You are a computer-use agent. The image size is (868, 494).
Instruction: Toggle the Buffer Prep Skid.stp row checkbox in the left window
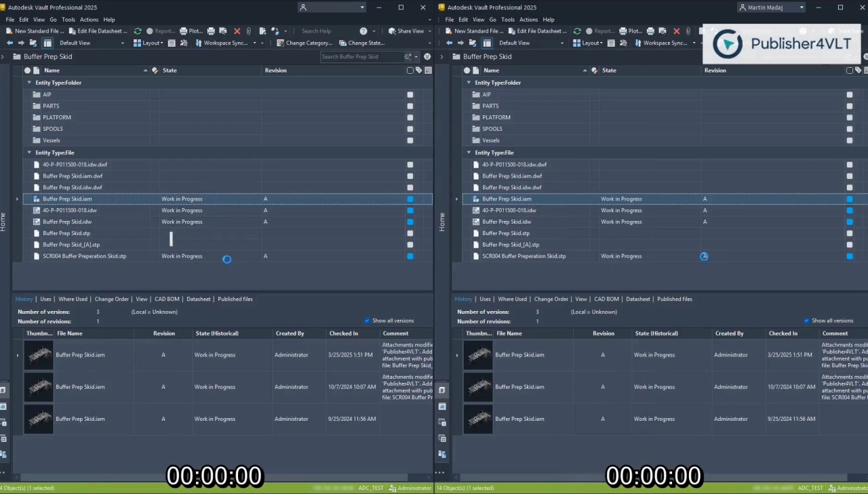tap(410, 233)
